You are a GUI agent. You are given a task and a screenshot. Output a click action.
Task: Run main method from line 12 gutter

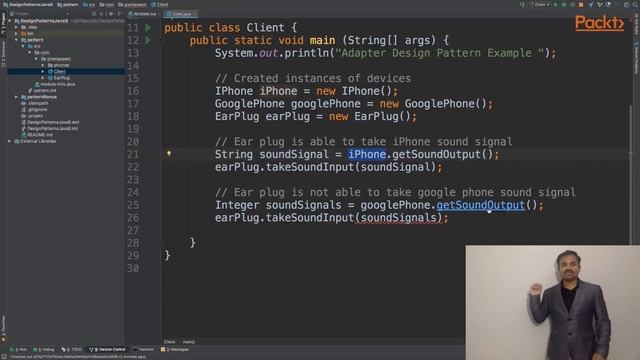click(148, 40)
